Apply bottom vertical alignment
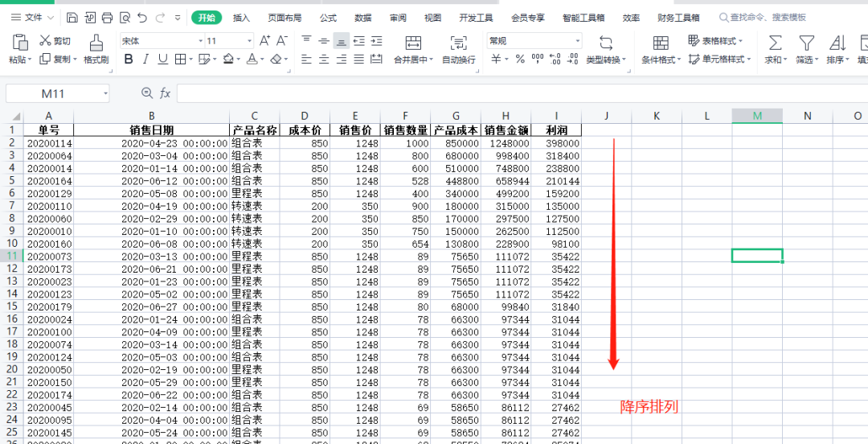868x444 pixels. (342, 40)
